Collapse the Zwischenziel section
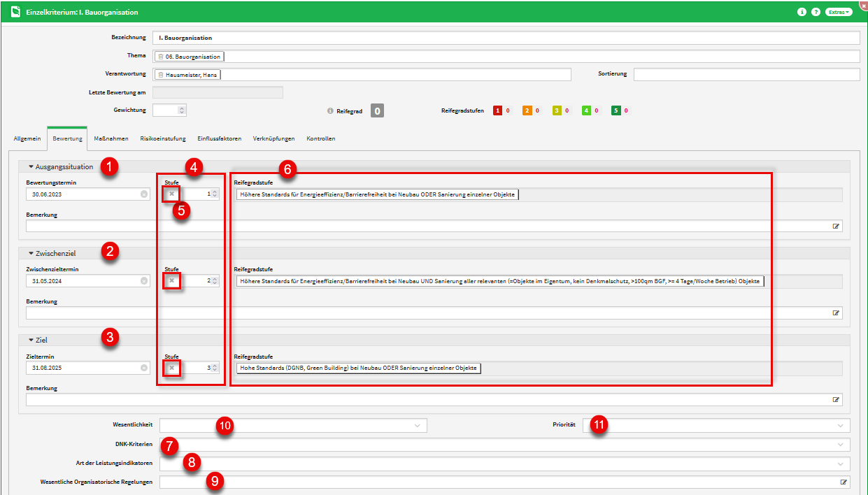868x495 pixels. click(31, 253)
